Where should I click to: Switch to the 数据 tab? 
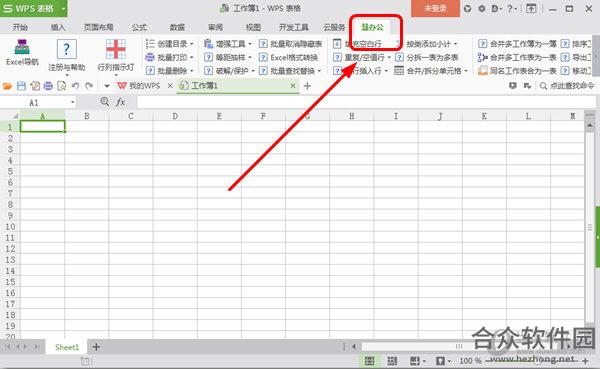tap(177, 27)
